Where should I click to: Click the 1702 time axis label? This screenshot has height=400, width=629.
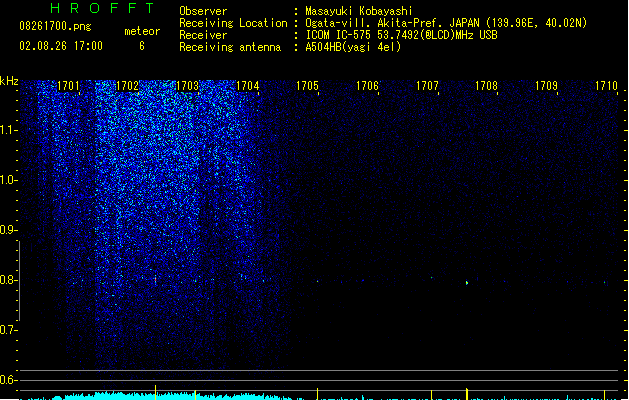(127, 86)
